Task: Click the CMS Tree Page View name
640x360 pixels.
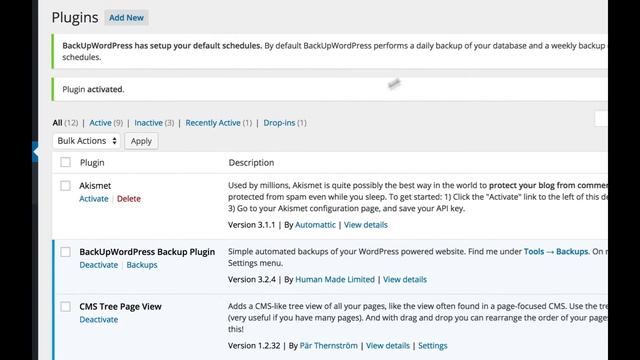Action: pos(120,307)
